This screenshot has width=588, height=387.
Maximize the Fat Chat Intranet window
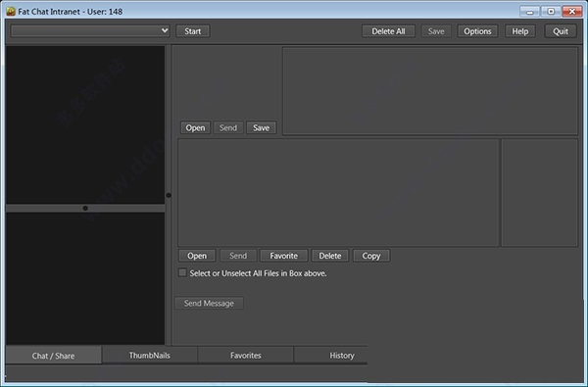click(551, 11)
